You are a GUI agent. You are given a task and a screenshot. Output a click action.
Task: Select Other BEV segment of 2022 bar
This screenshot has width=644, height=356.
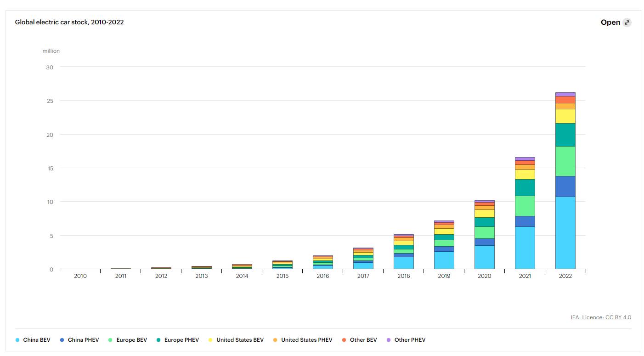click(565, 100)
